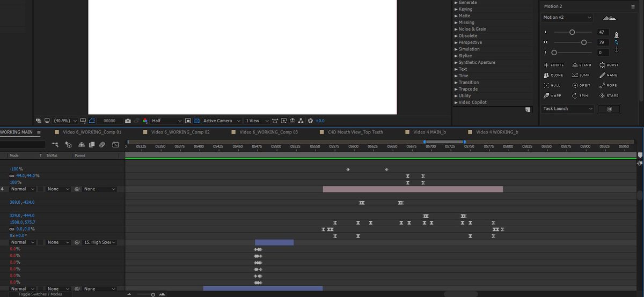
Task: Click the Rope tool in Motion 2
Action: point(609,85)
